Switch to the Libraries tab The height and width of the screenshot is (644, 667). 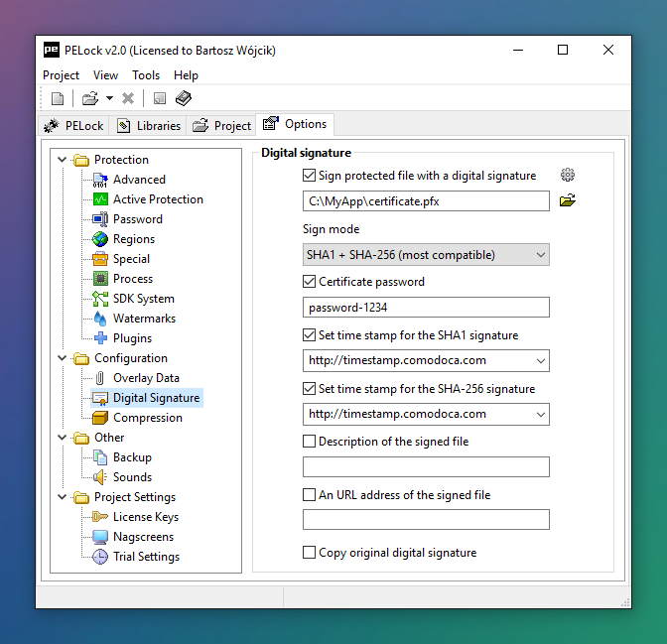click(x=148, y=126)
